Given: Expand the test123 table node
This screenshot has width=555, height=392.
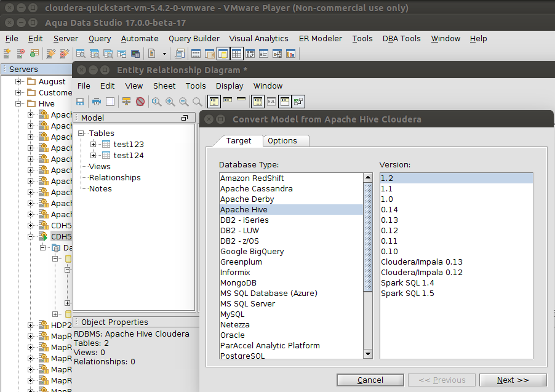Looking at the screenshot, I should (x=94, y=144).
